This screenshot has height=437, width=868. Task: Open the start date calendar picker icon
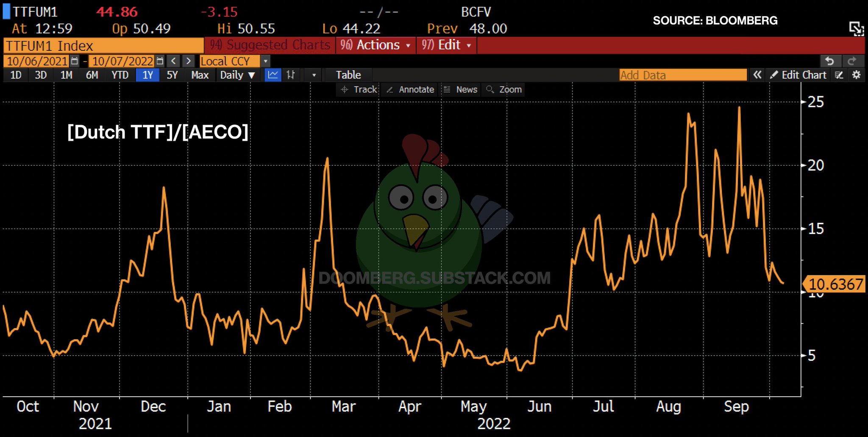coord(75,61)
